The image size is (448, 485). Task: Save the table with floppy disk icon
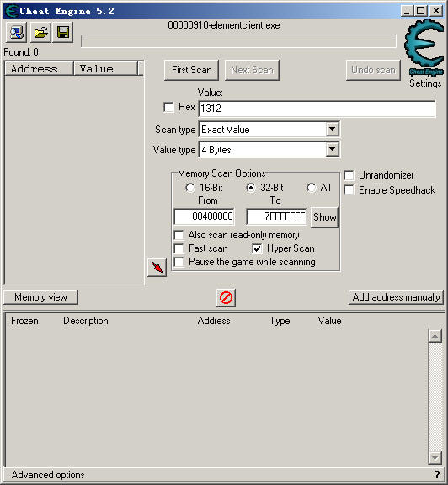[63, 33]
